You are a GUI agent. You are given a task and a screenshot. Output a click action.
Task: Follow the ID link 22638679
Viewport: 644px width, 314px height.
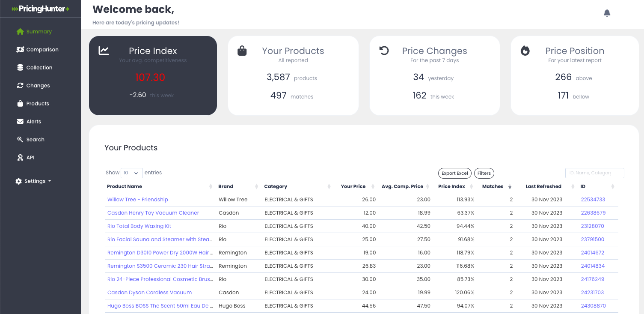(593, 212)
